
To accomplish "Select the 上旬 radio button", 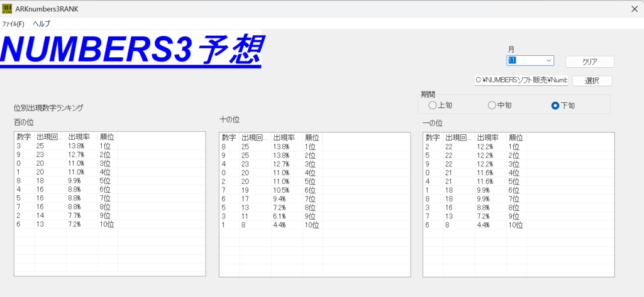I will 432,105.
